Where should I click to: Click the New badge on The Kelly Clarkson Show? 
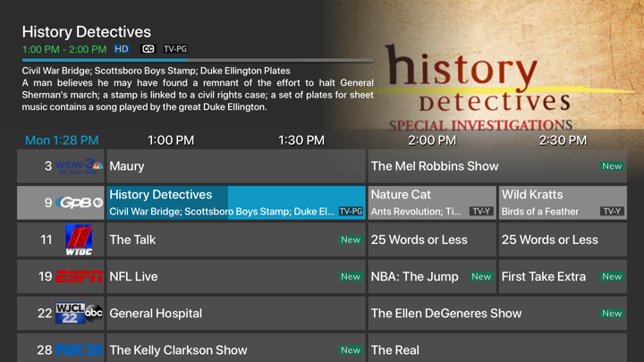click(x=351, y=350)
